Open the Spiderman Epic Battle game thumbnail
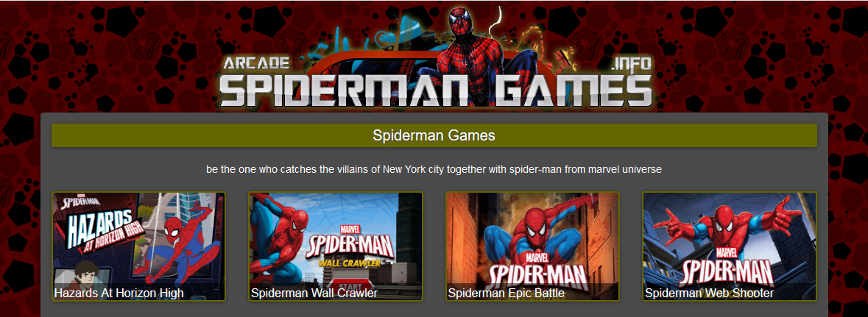The image size is (868, 317). click(x=532, y=246)
